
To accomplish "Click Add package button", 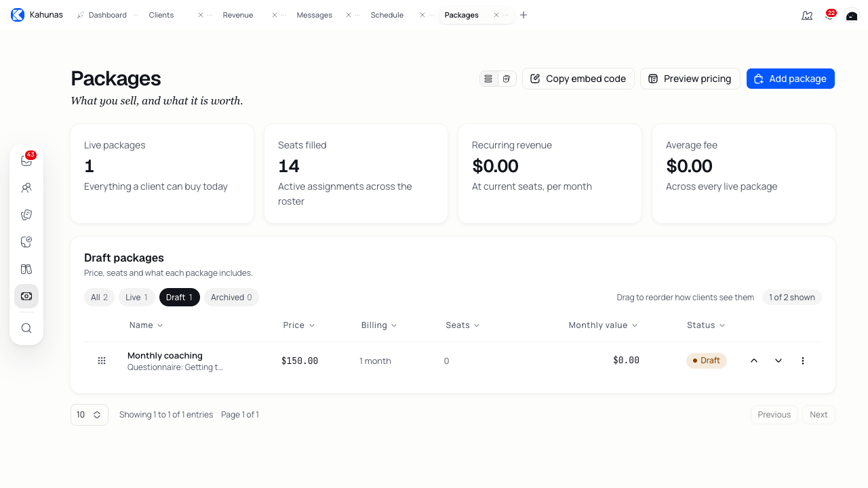I will coord(791,79).
